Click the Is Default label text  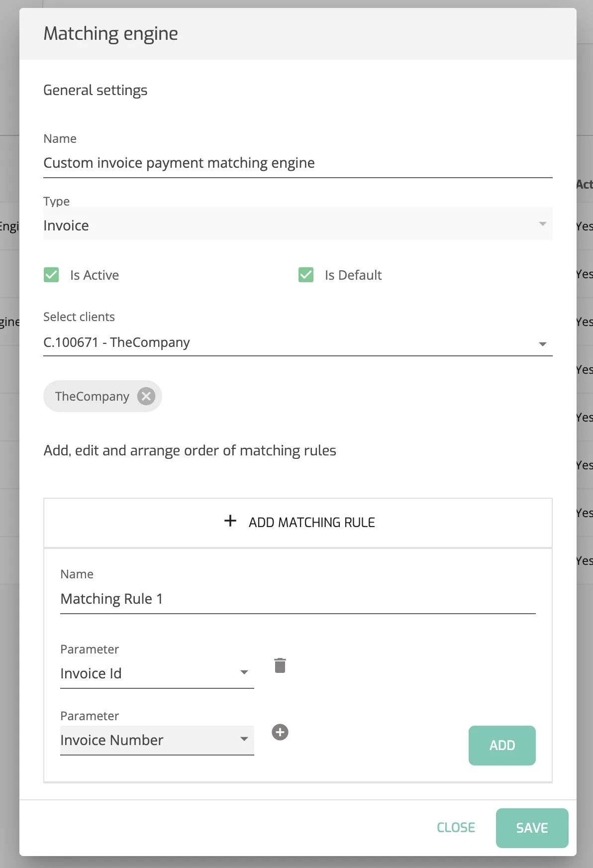click(x=353, y=275)
